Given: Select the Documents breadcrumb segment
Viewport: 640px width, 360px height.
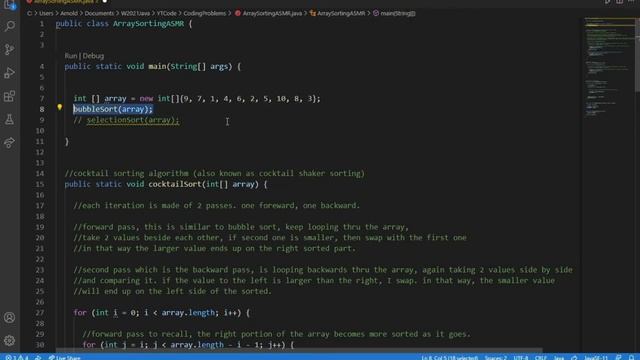Looking at the screenshot, I should 99,13.
